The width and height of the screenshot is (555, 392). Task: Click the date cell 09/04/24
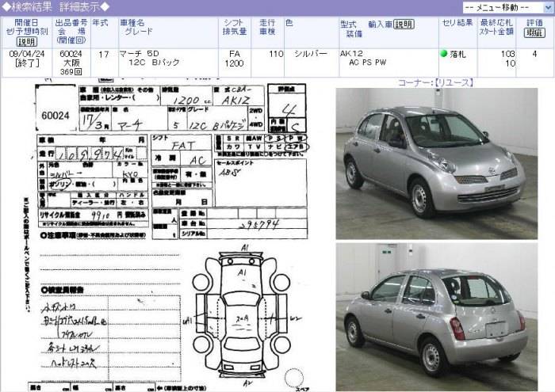[26, 54]
